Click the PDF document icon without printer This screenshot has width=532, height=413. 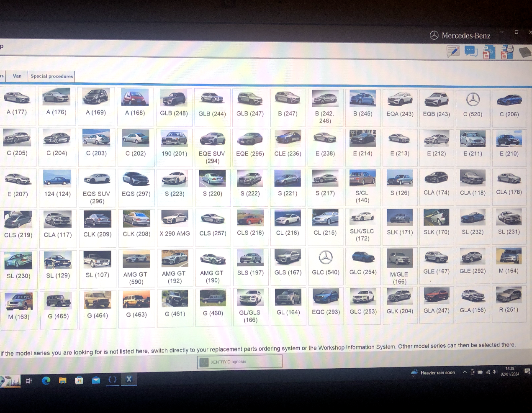click(488, 52)
